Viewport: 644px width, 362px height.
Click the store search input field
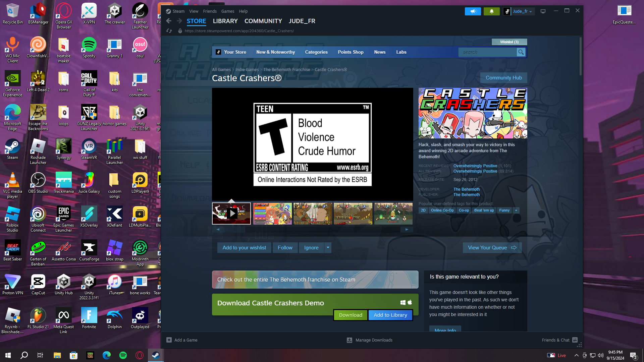click(x=487, y=52)
